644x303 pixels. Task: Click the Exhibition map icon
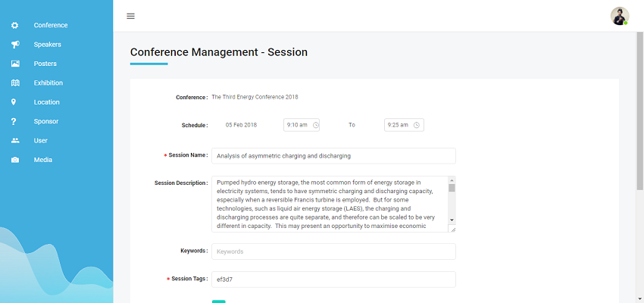pos(15,83)
